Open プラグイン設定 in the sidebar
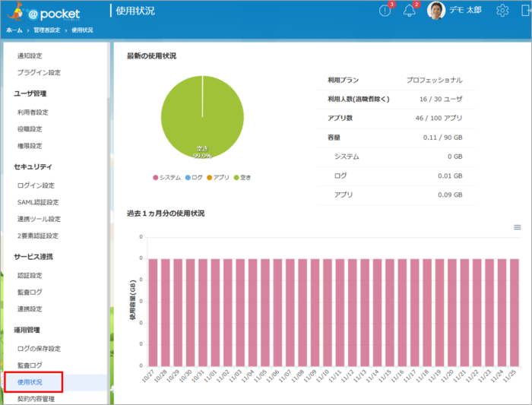532x405 pixels. point(39,72)
